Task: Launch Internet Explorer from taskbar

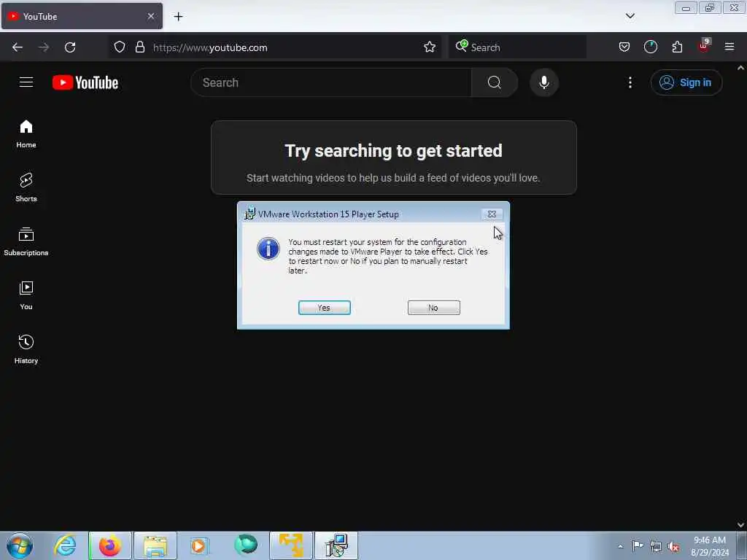Action: click(65, 545)
